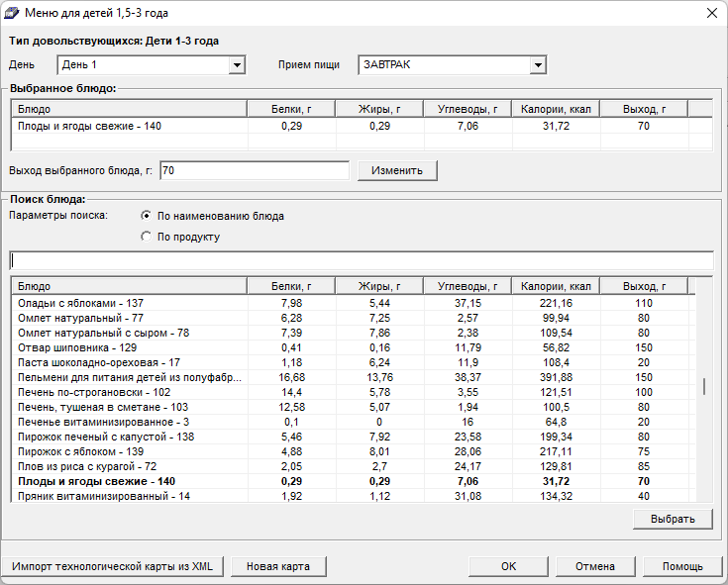Confirm with the OK button
728x585 pixels.
click(508, 567)
